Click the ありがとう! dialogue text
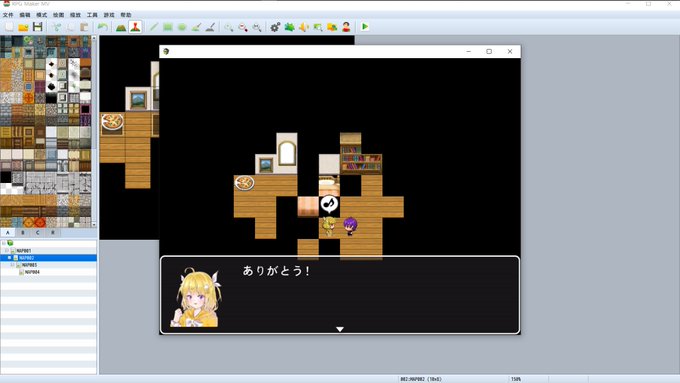 coord(276,271)
